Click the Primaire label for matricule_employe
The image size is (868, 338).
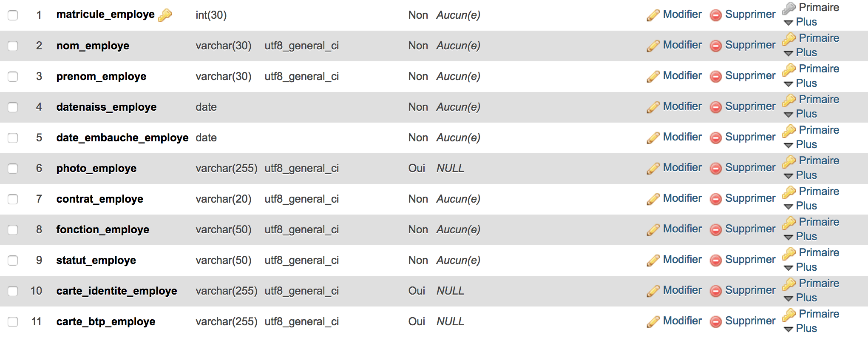pyautogui.click(x=819, y=8)
